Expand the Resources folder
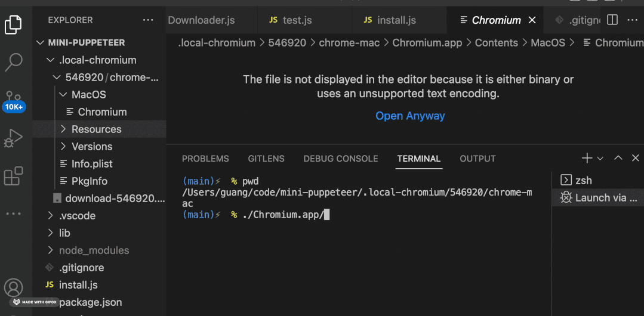The height and width of the screenshot is (316, 644). coord(100,129)
